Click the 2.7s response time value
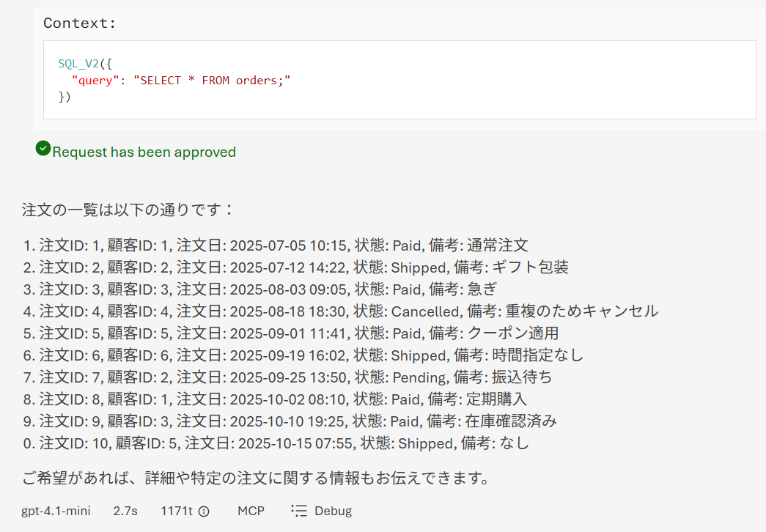Image resolution: width=766 pixels, height=532 pixels. click(x=125, y=511)
